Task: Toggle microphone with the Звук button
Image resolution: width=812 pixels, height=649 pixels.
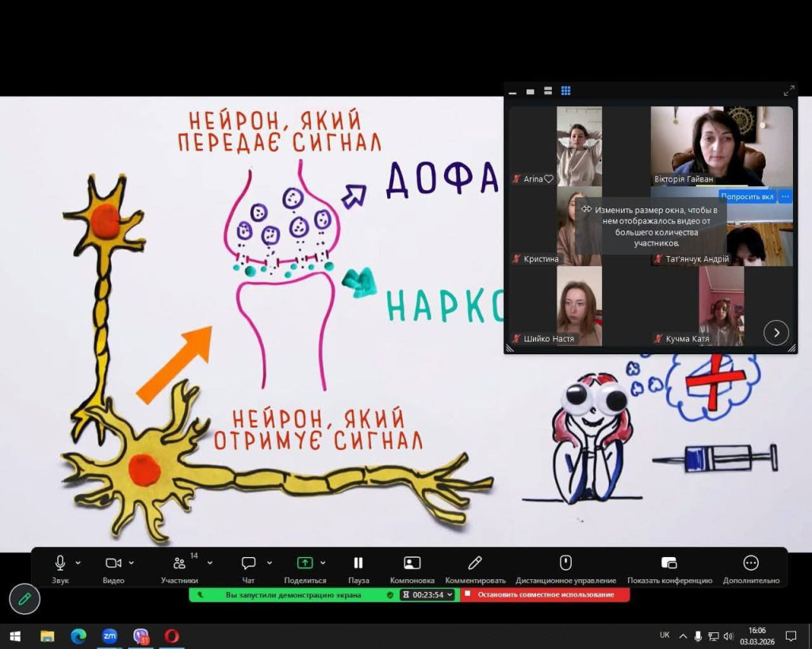Action: pos(60,563)
